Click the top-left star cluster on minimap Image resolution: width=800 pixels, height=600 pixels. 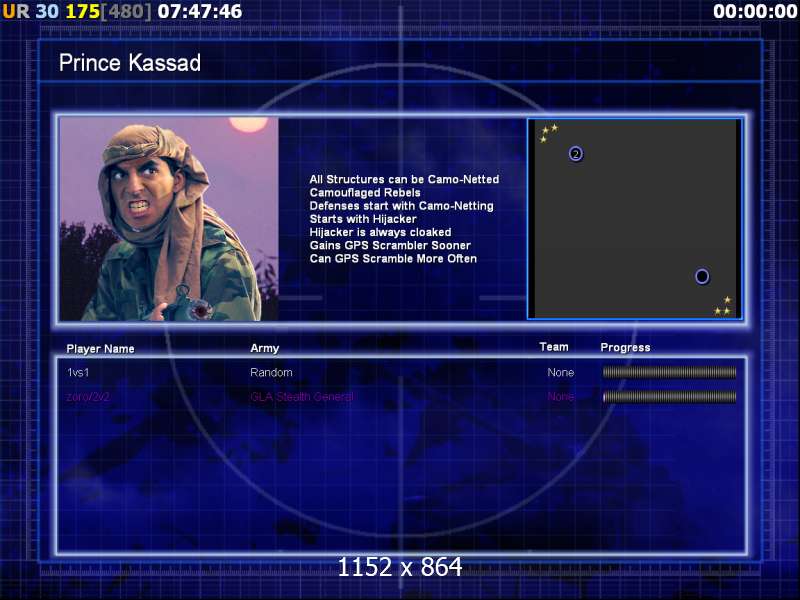click(548, 132)
